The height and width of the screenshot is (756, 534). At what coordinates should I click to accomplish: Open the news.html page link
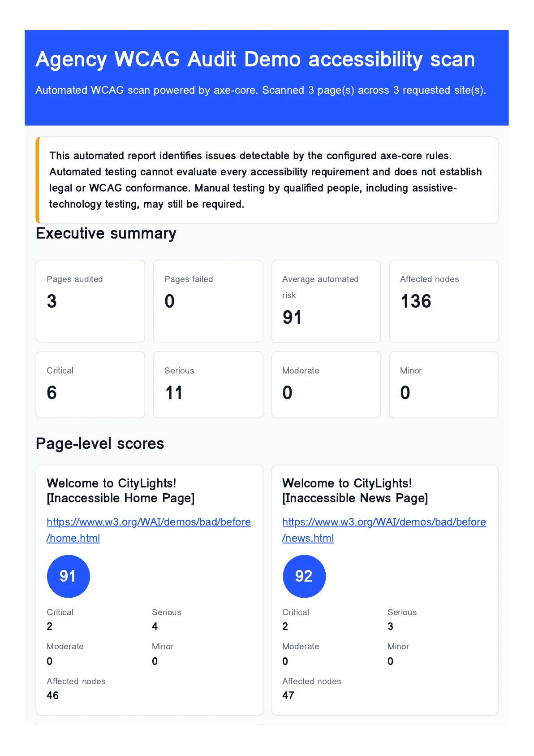(x=384, y=530)
